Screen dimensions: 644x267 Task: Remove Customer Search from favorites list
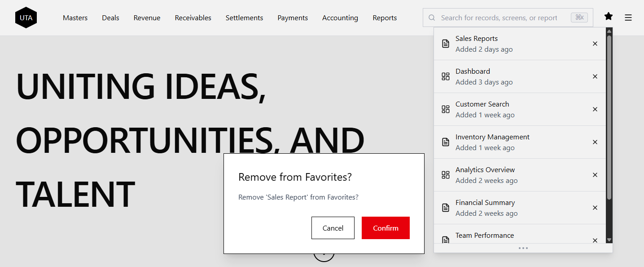595,109
